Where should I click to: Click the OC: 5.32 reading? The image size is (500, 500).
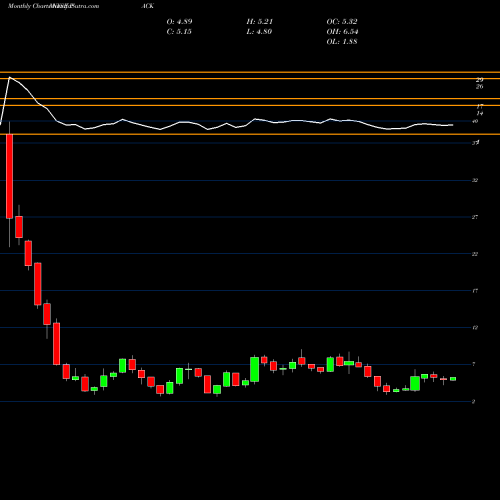[x=342, y=22]
